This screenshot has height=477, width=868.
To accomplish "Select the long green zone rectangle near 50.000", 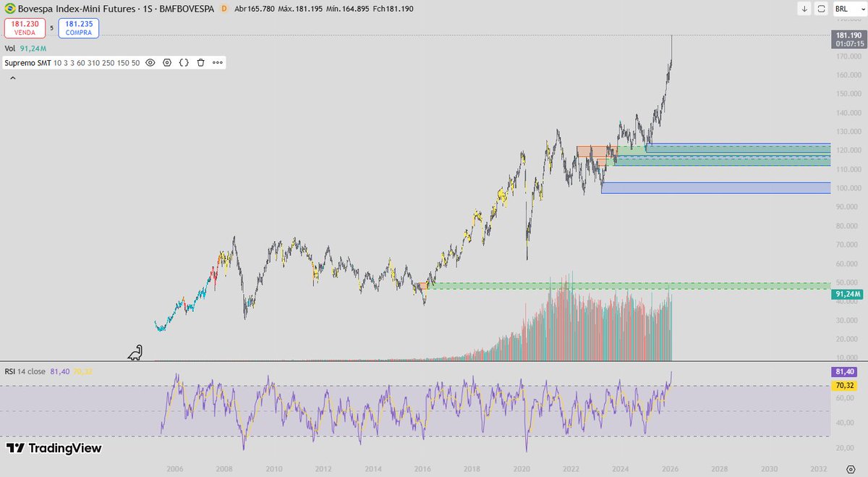I will click(x=629, y=286).
